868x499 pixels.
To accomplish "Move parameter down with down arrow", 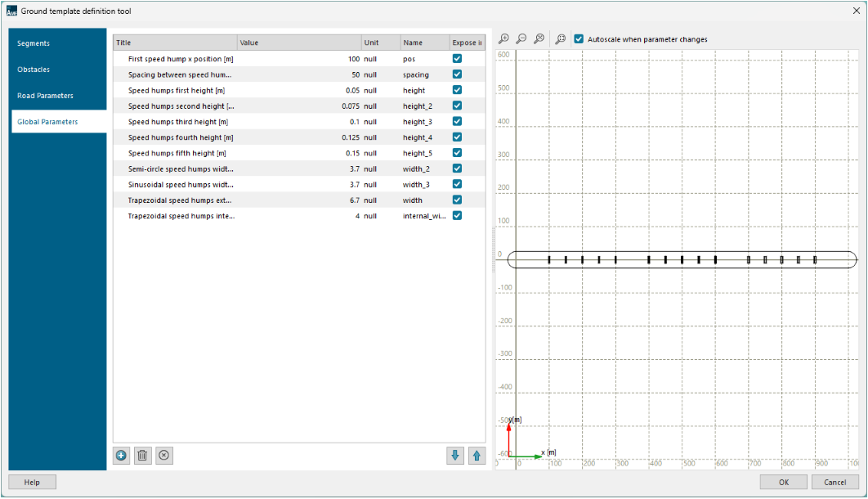I will click(455, 456).
